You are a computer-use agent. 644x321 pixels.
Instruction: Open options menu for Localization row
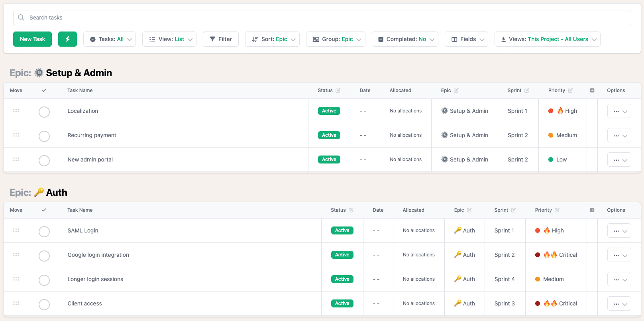(619, 111)
